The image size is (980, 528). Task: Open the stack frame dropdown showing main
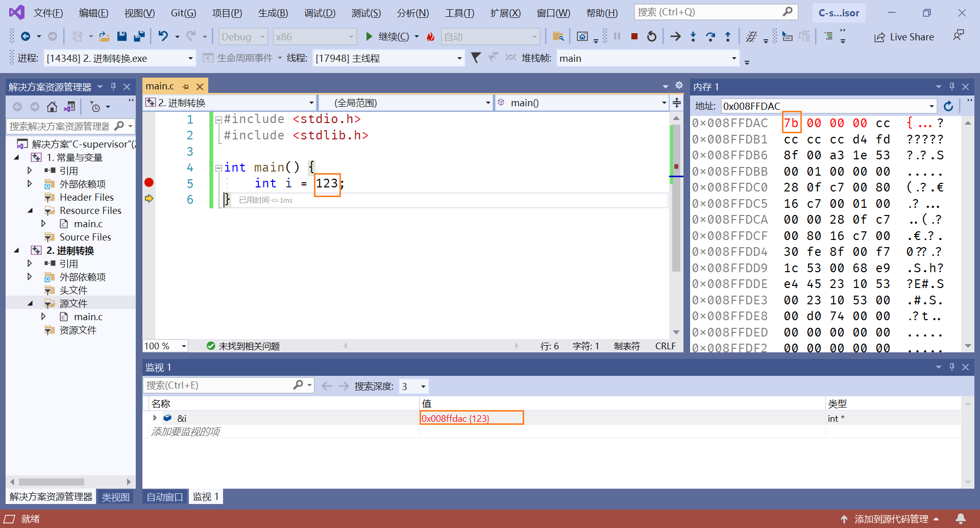tap(648, 58)
